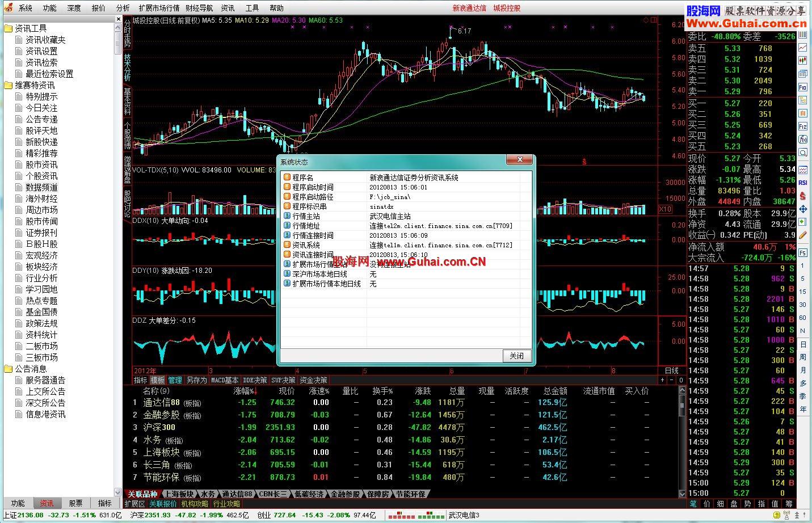Select the 周 weekly period
The width and height of the screenshot is (812, 523).
tap(803, 357)
